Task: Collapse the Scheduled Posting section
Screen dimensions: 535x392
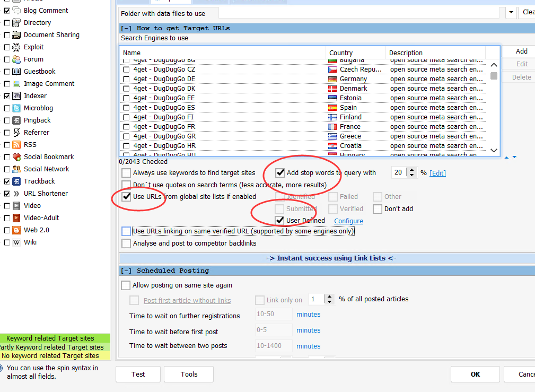Action: point(126,271)
